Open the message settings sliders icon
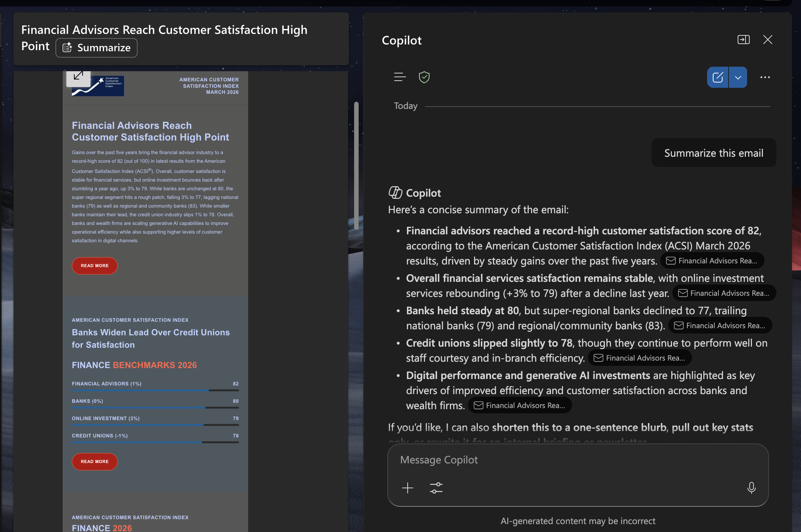The width and height of the screenshot is (801, 532). pyautogui.click(x=436, y=488)
